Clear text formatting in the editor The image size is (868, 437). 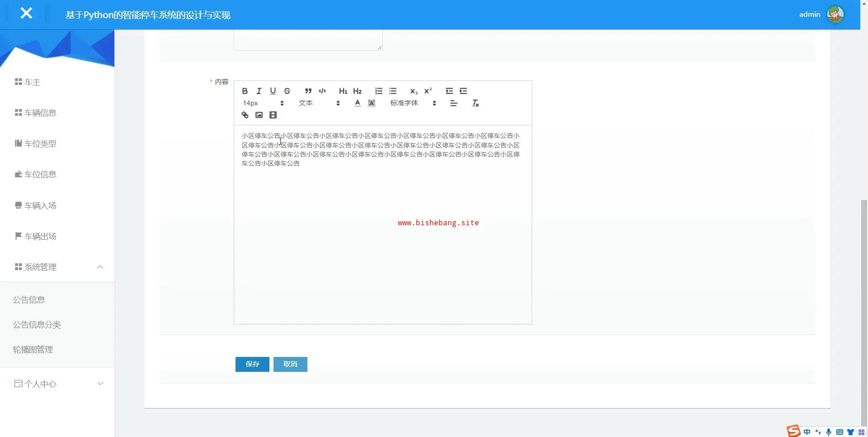coord(475,103)
